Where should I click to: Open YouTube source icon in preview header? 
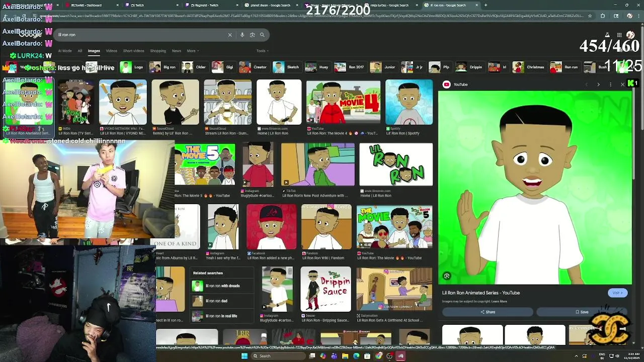[446, 84]
